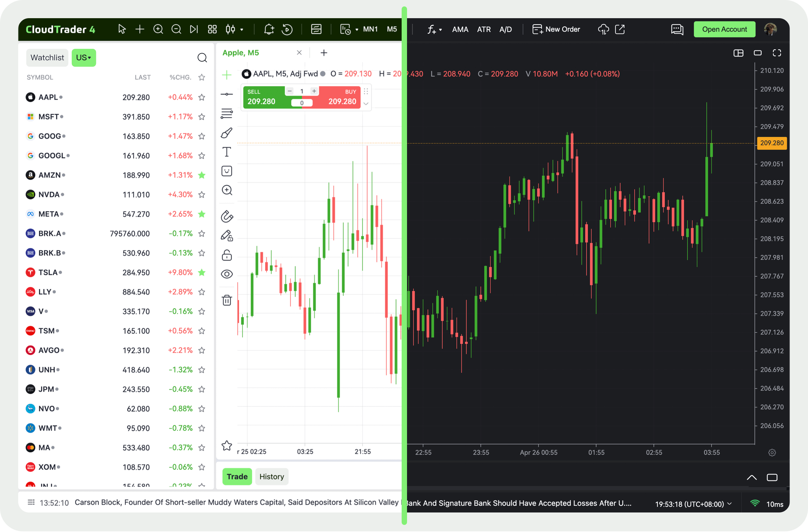Select the text annotation tool

(x=227, y=152)
